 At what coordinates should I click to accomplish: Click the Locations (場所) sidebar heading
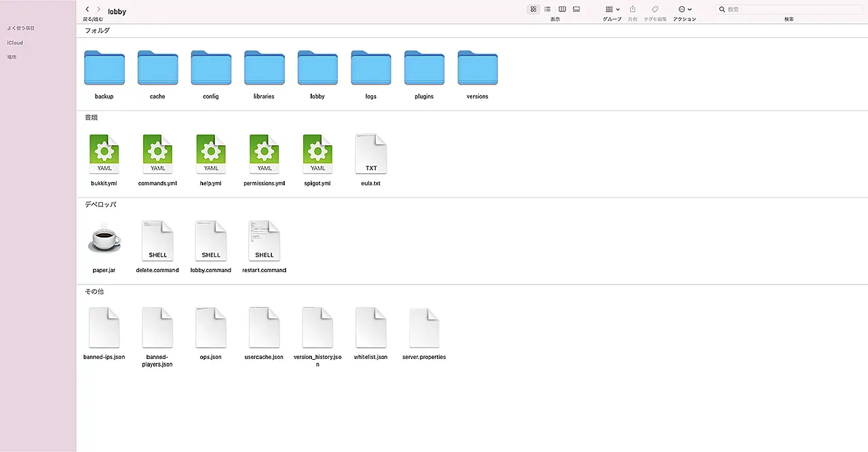[12, 57]
